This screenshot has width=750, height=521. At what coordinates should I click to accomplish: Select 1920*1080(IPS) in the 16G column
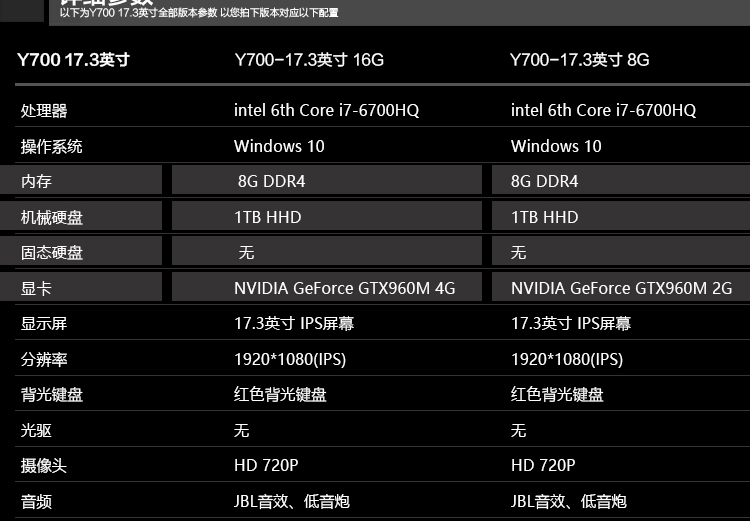tap(290, 359)
